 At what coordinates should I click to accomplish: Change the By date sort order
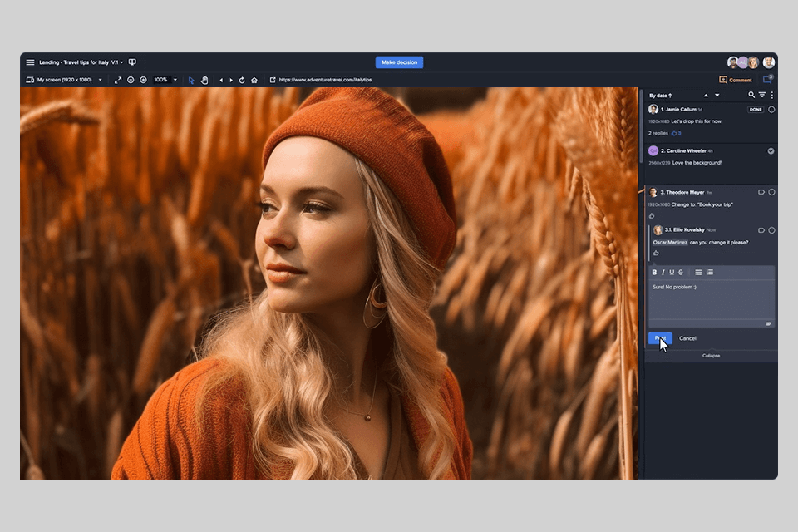tap(661, 96)
